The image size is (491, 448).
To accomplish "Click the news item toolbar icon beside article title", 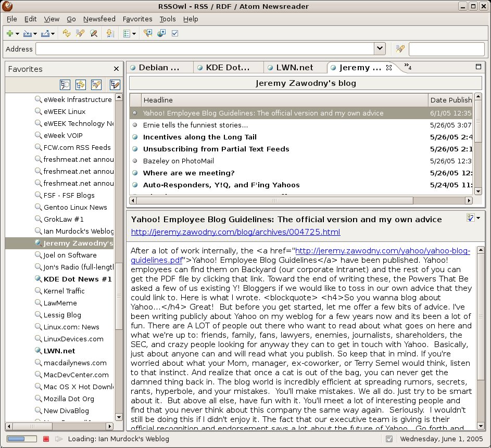I will (x=470, y=217).
